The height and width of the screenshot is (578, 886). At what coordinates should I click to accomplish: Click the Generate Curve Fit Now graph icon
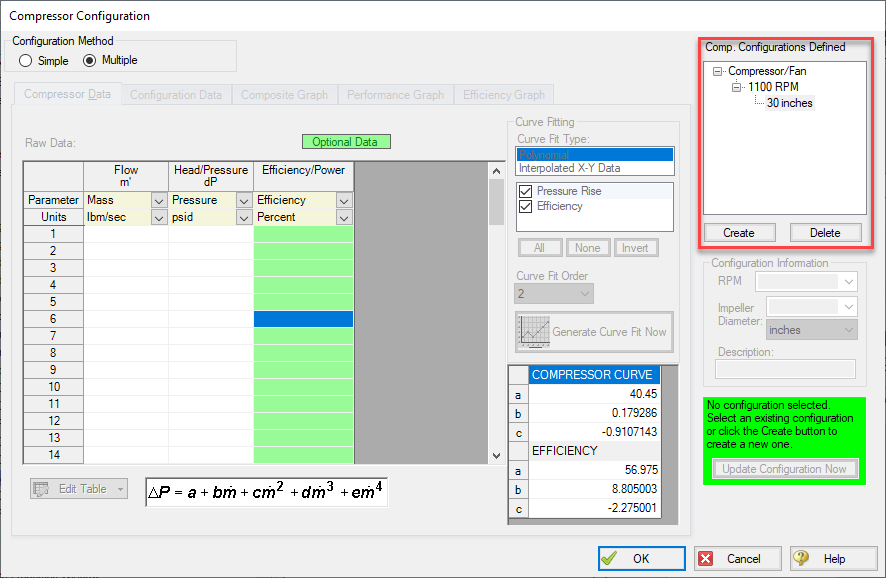pos(530,332)
